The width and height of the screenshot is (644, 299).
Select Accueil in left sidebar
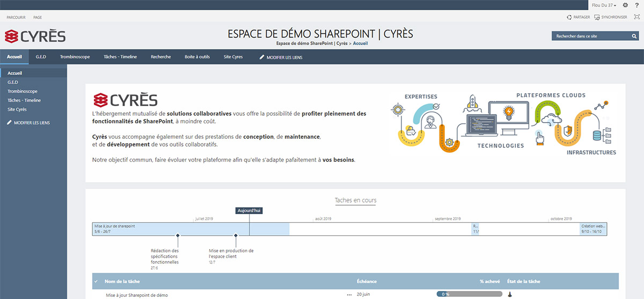[x=33, y=73]
